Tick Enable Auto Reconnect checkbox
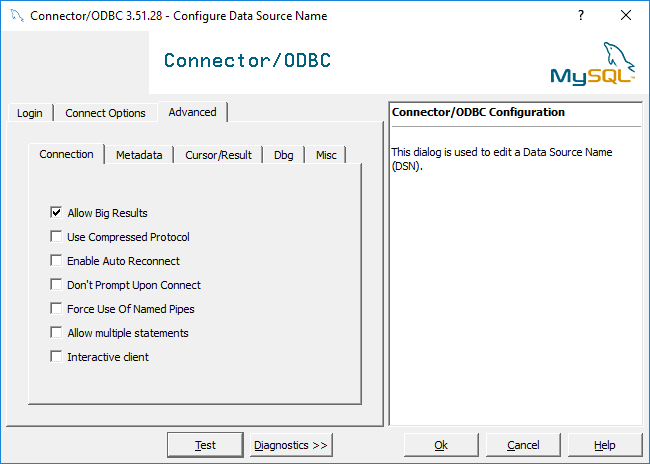This screenshot has height=464, width=650. [x=56, y=260]
